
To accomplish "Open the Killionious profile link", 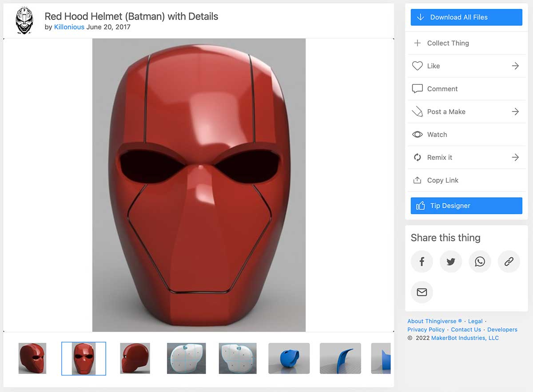I will (x=69, y=27).
